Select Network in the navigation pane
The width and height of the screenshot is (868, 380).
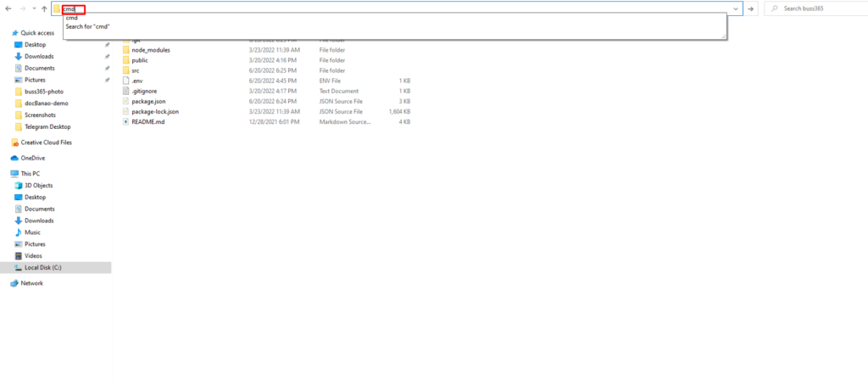(31, 283)
